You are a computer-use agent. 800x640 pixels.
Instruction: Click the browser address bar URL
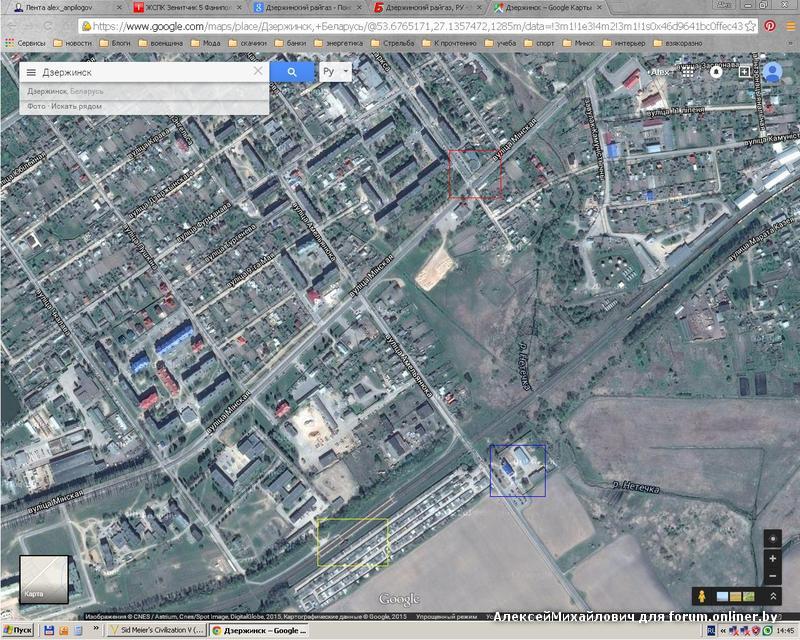pyautogui.click(x=417, y=26)
